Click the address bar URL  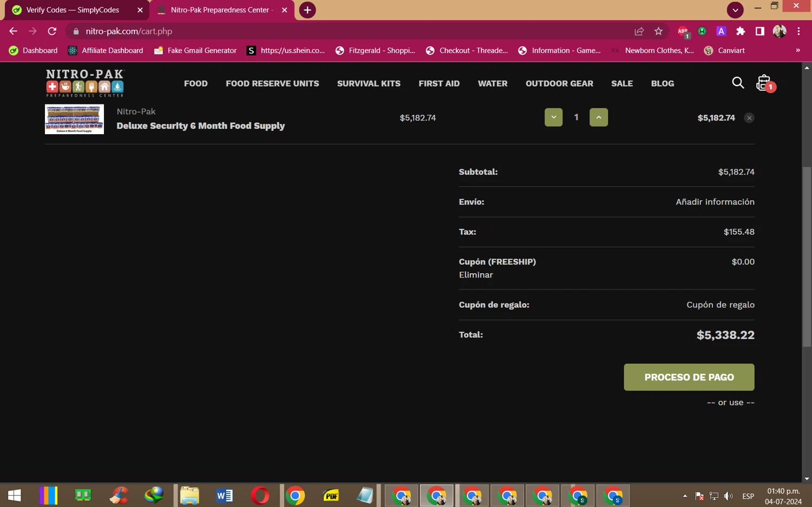[129, 31]
